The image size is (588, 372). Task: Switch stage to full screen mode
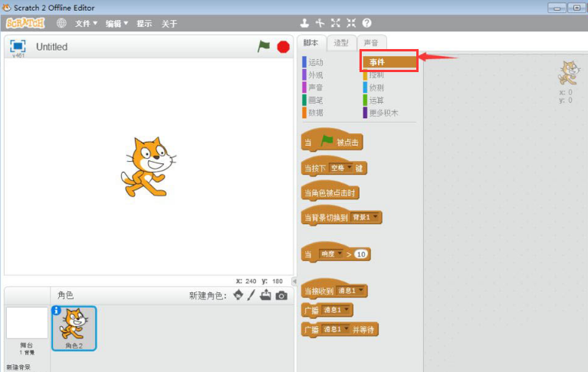(18, 46)
